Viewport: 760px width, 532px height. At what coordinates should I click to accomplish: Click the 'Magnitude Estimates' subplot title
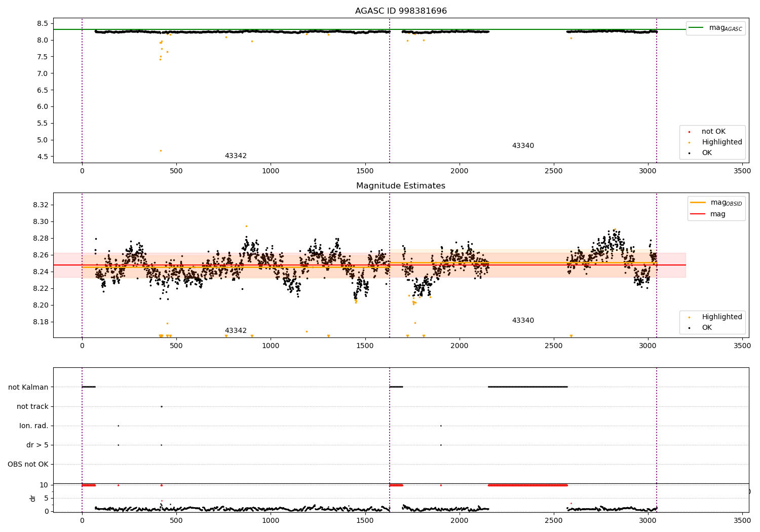401,186
